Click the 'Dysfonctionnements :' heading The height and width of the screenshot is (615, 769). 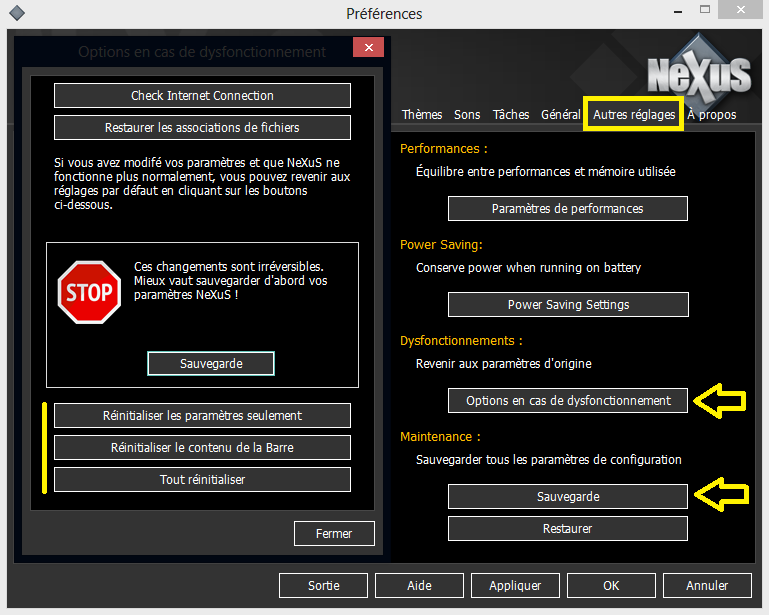[x=461, y=340]
